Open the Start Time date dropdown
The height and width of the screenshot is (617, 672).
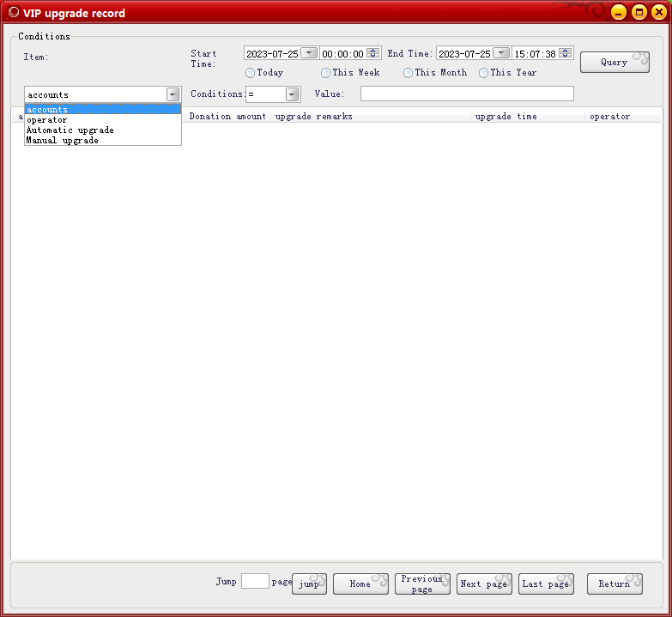tap(309, 53)
